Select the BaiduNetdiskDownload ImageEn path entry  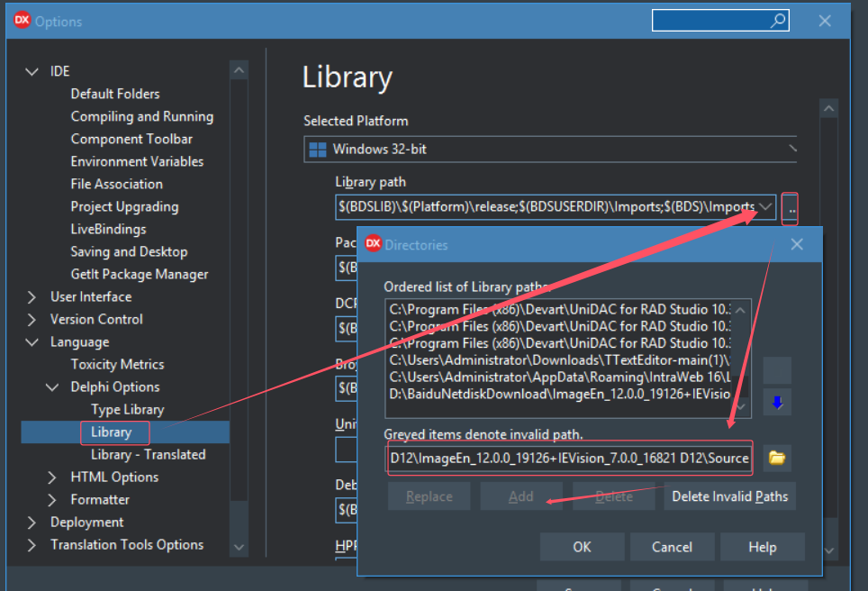(559, 395)
